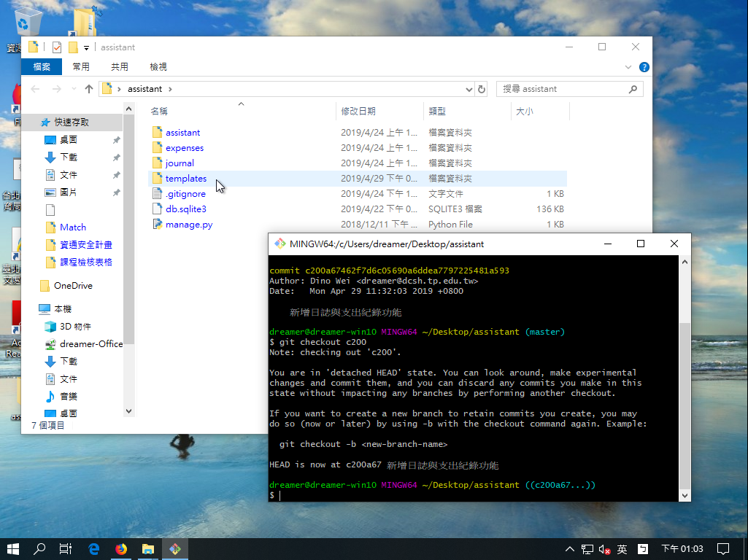Switch to the 檢視 ribbon tab
748x560 pixels.
158,66
